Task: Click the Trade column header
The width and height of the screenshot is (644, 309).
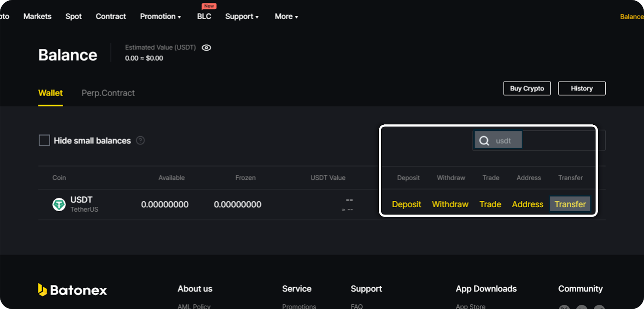Action: (x=491, y=177)
